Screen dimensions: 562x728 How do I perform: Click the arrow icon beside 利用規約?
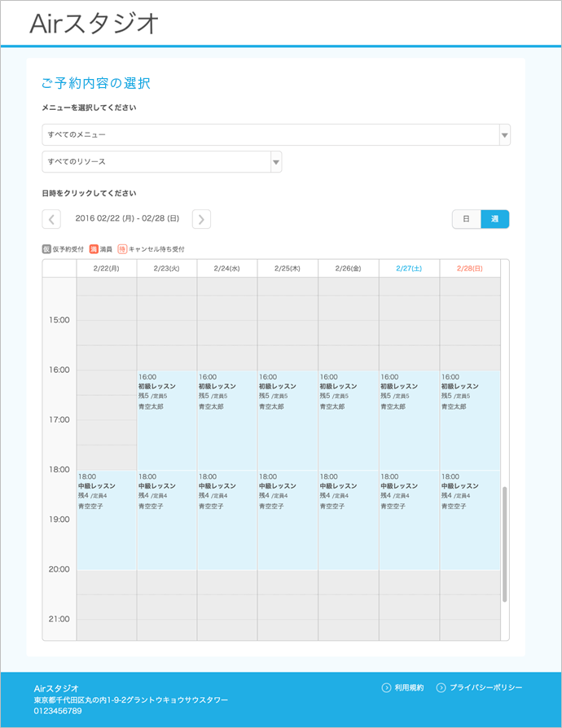386,687
